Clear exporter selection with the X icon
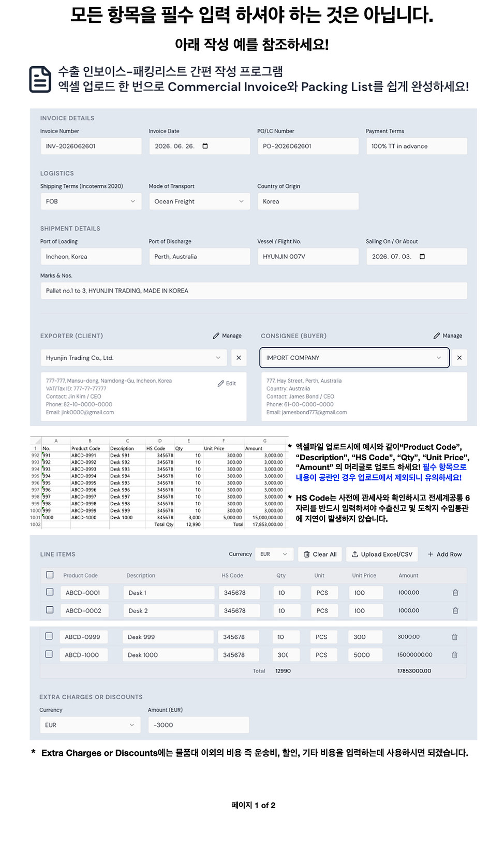 click(x=239, y=358)
